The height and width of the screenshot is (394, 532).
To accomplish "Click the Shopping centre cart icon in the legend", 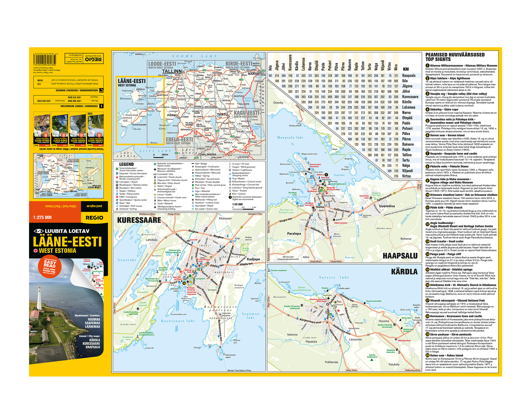I will coord(230,174).
